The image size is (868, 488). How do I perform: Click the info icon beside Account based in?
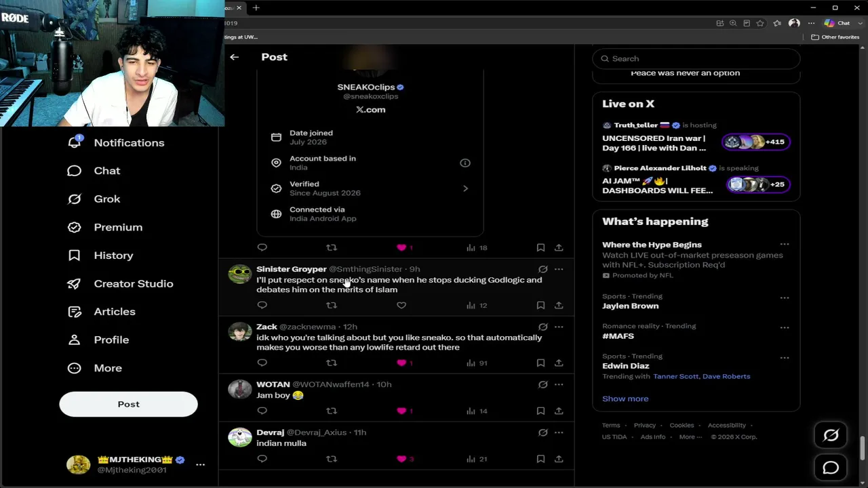point(465,163)
